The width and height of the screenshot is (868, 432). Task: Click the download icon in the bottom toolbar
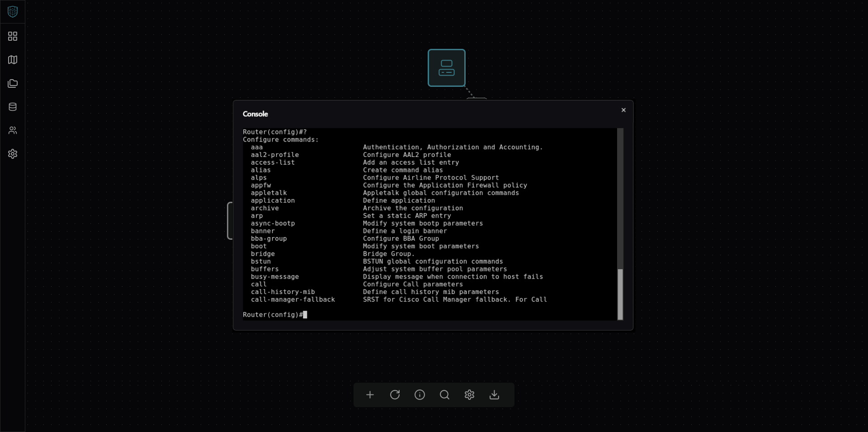(494, 395)
